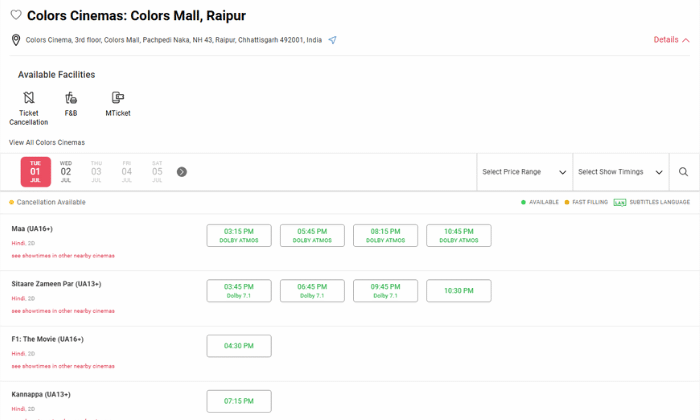Click the AVAILABLE legend label
700x420 pixels.
coord(544,202)
